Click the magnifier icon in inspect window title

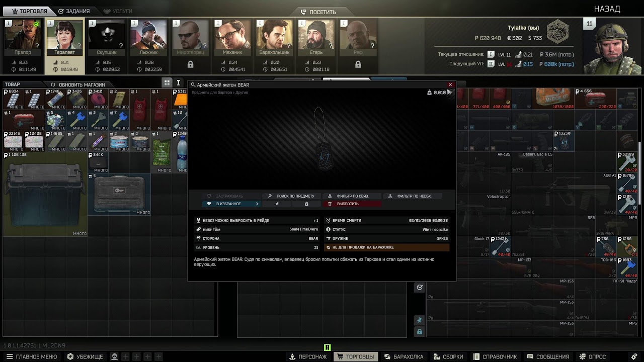pyautogui.click(x=193, y=85)
